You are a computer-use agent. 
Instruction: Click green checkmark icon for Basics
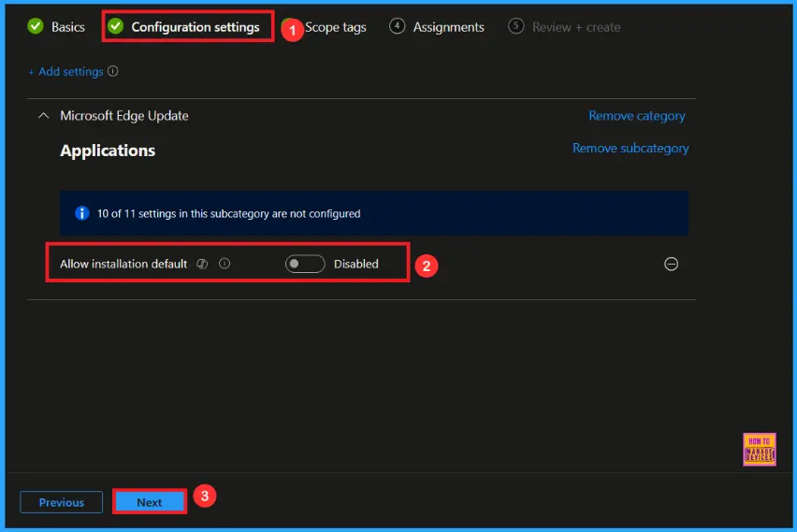click(x=36, y=26)
